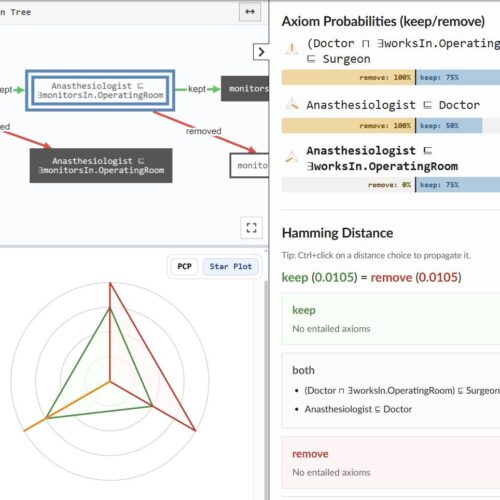500x500 pixels.
Task: Click the red series on the star plot
Action: pos(153,357)
